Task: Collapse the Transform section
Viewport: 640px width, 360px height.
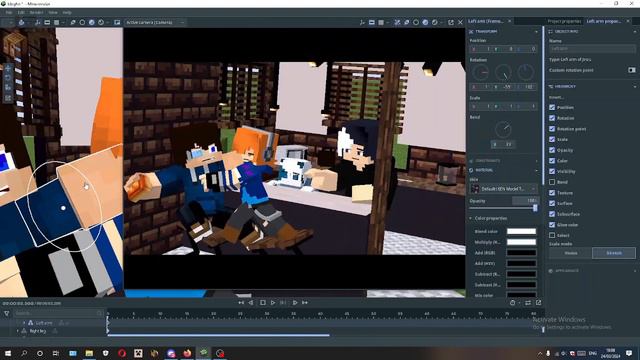Action: (536, 31)
